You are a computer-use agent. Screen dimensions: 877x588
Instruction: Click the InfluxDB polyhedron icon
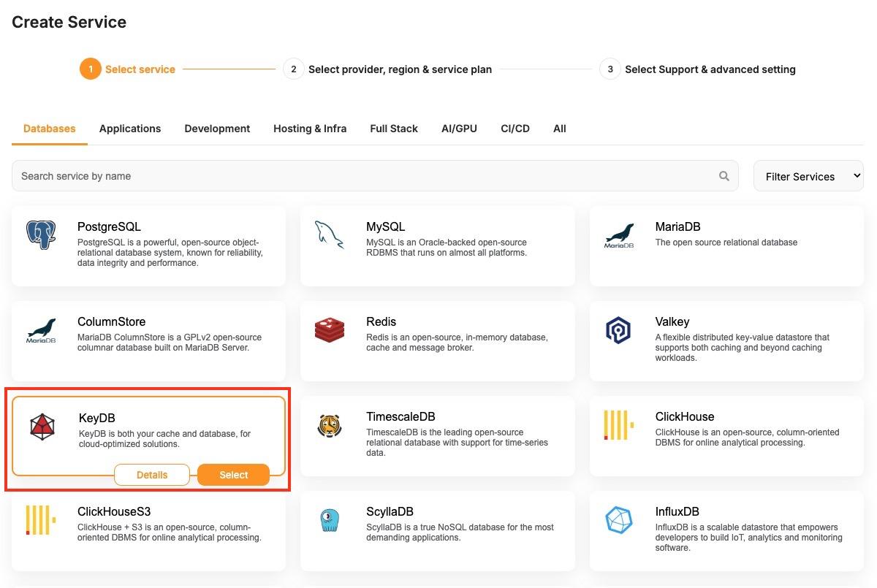(x=618, y=520)
